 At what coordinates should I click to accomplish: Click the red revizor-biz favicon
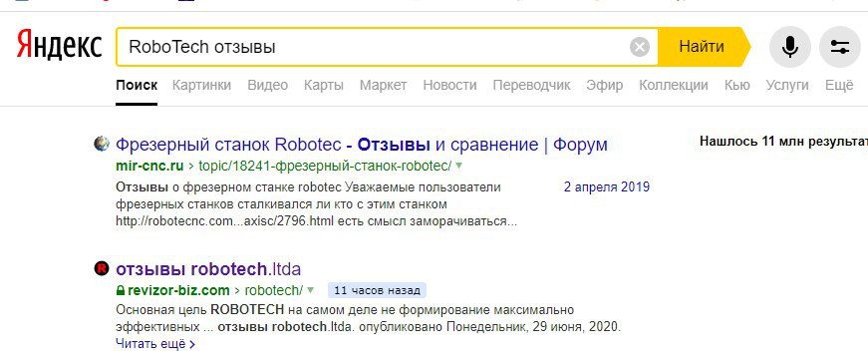click(102, 269)
